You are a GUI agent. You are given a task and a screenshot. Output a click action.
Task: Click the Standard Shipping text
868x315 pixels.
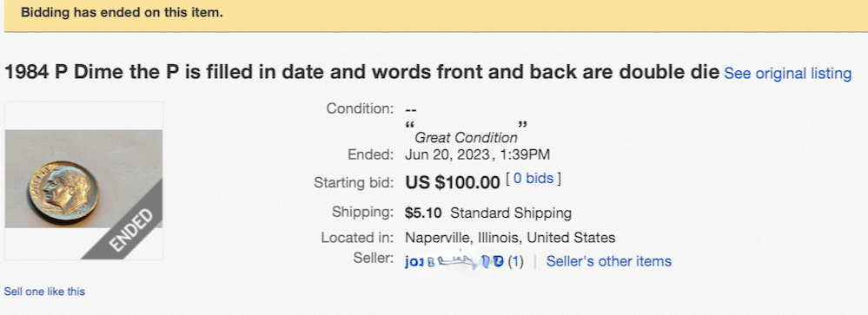click(x=511, y=213)
